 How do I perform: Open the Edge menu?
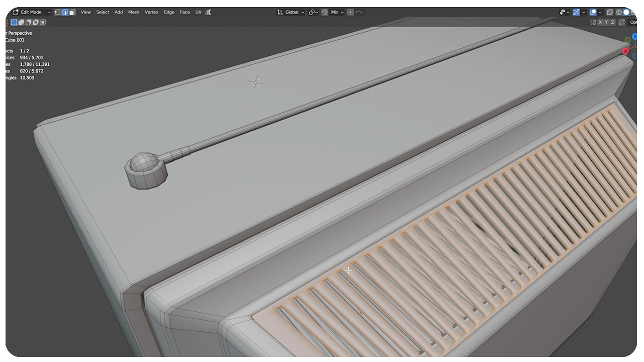[169, 12]
